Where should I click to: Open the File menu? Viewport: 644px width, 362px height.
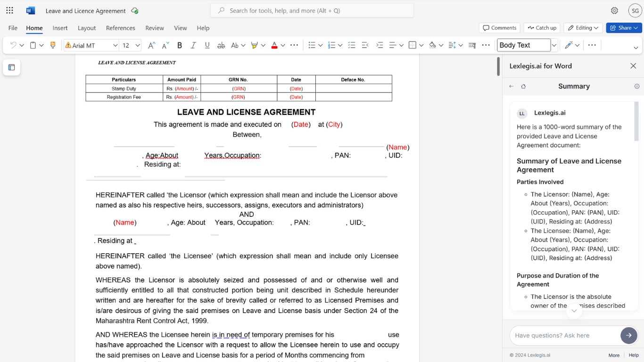tap(13, 28)
